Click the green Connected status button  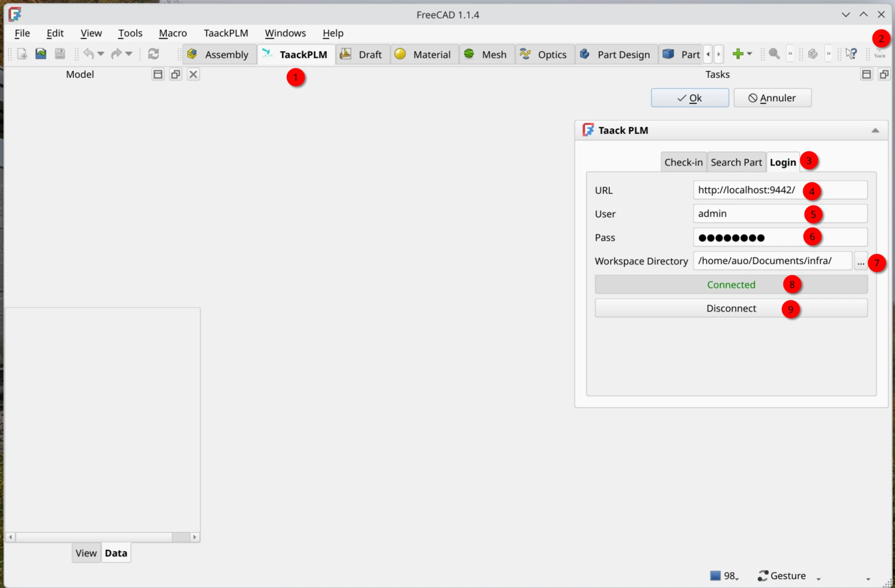[731, 285]
